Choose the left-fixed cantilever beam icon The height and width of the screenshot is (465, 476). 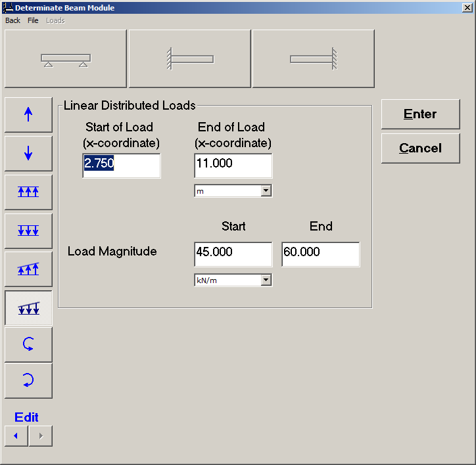pyautogui.click(x=189, y=59)
